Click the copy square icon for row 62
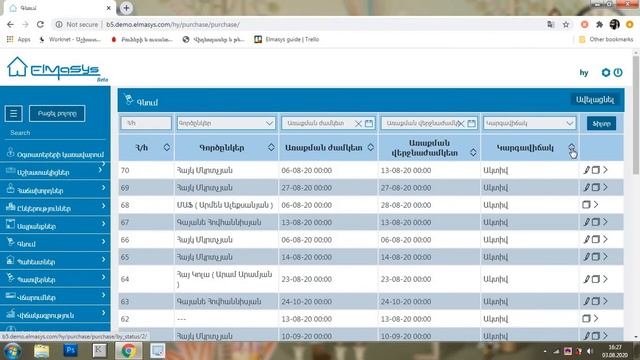Viewport: 640px width, 360px height. click(587, 318)
